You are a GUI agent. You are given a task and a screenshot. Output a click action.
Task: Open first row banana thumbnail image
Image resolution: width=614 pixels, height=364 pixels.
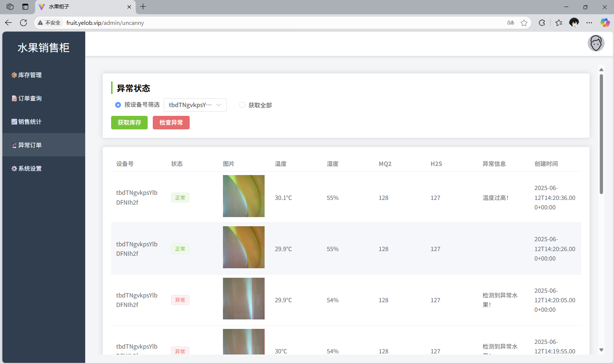click(244, 196)
